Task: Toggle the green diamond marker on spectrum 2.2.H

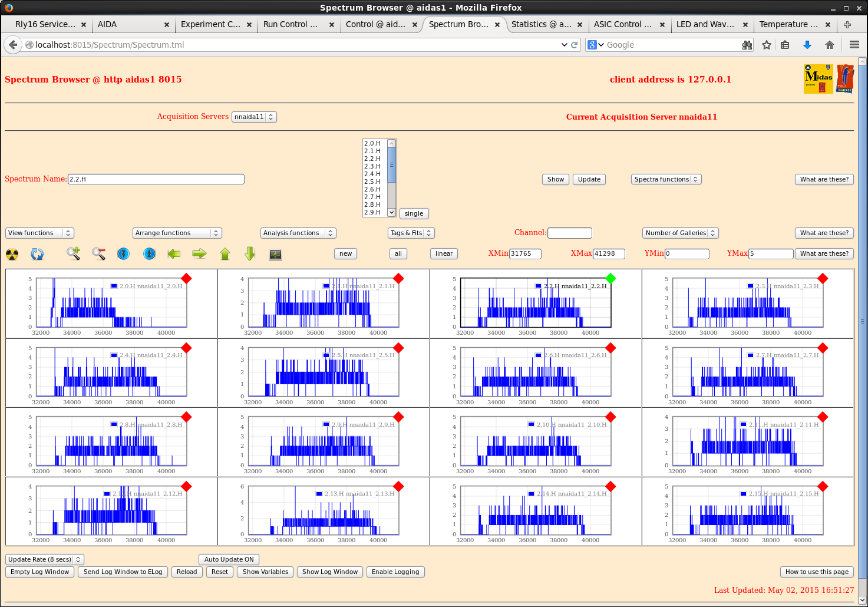Action: [610, 278]
